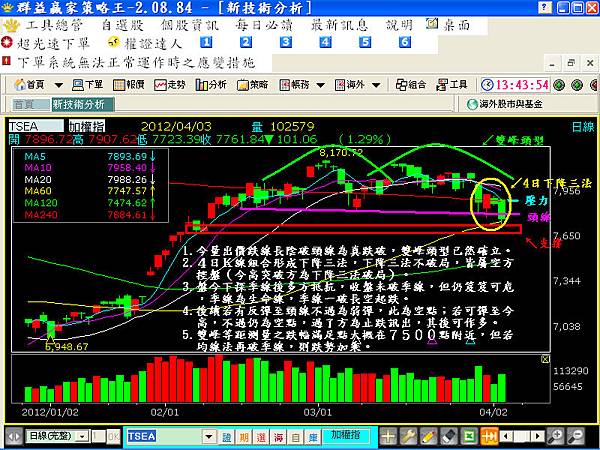Click the TSEA symbol field in chart header

36,126
